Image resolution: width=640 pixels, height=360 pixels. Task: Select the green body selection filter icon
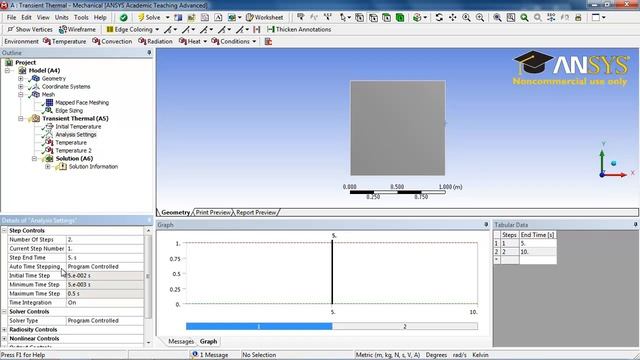coord(400,18)
